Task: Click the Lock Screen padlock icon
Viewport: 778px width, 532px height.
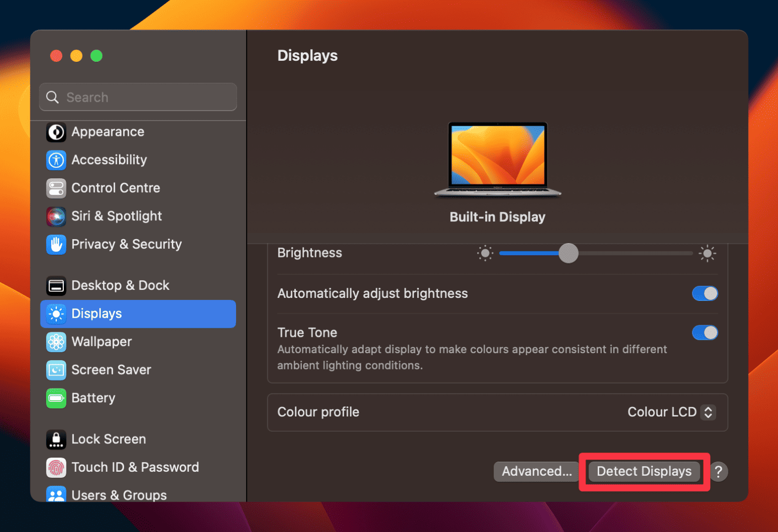Action: point(56,439)
